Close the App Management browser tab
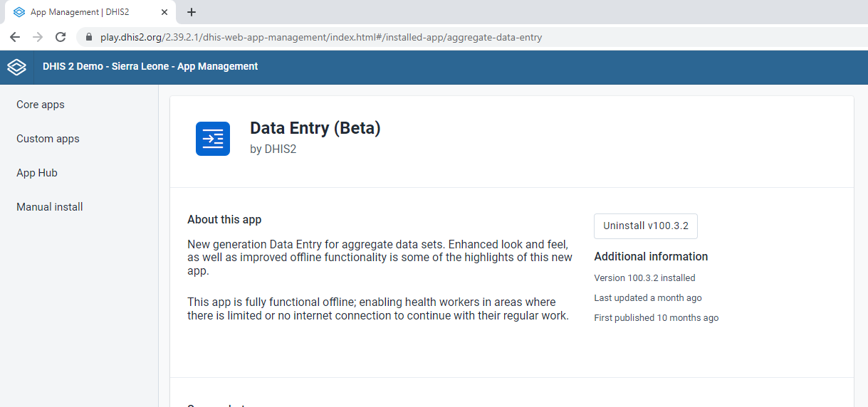868x407 pixels. pos(164,12)
